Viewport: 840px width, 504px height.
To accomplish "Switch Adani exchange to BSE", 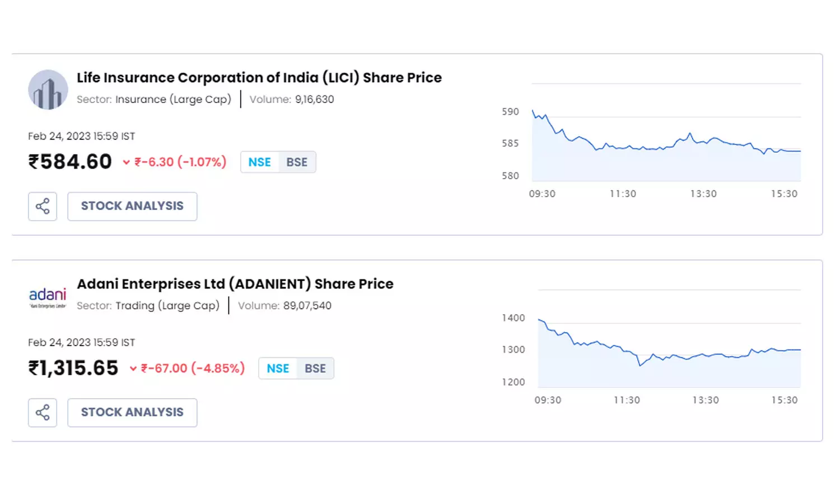I will [x=315, y=368].
